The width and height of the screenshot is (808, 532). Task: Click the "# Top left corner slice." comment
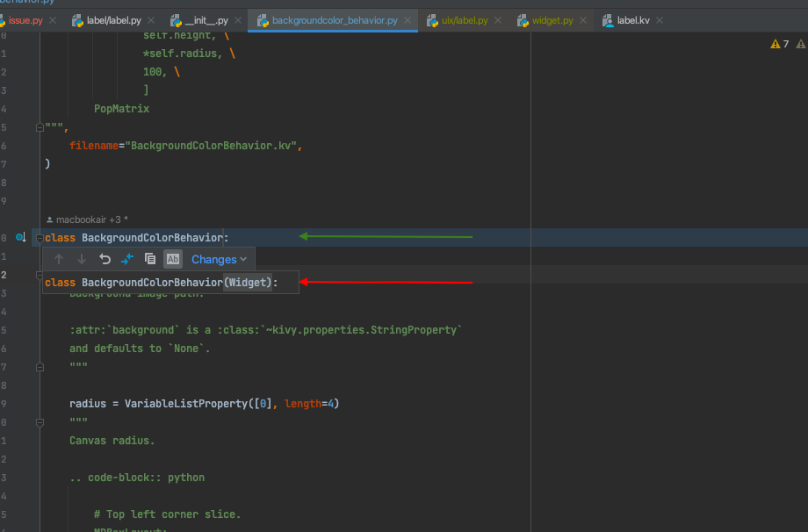click(x=167, y=514)
